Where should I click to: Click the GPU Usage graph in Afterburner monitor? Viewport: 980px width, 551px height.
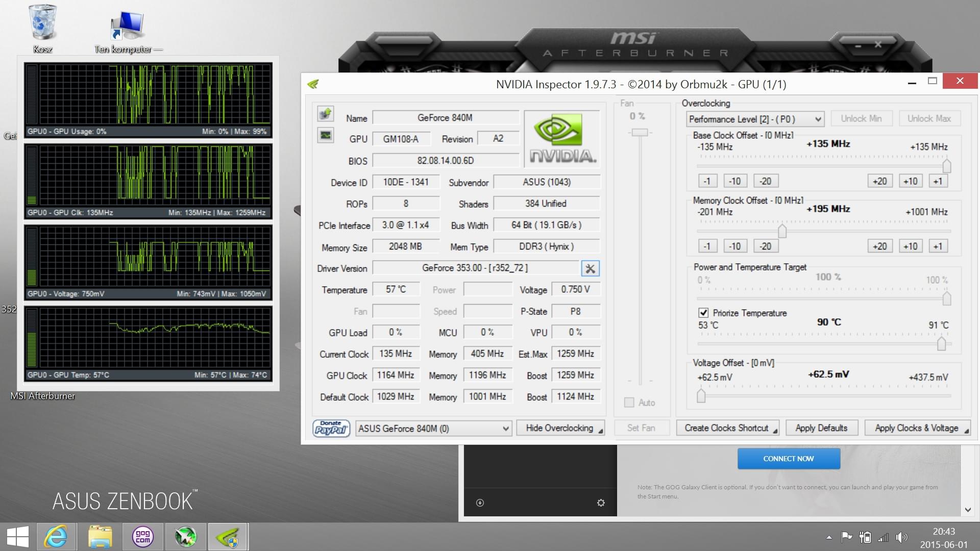[149, 100]
